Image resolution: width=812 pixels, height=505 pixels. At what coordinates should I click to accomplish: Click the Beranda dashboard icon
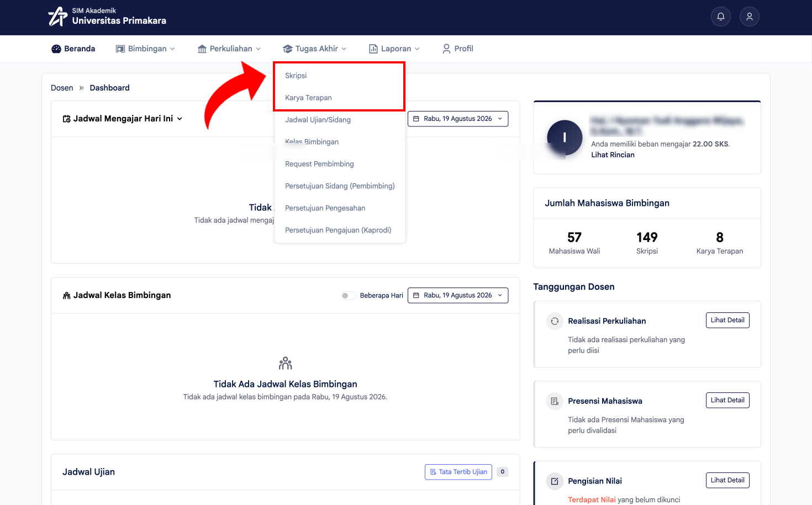56,49
